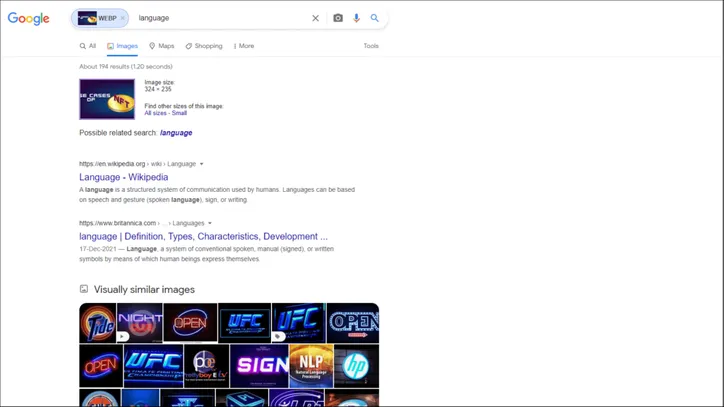
Task: Open the red neon OPEN image in second row
Action: pos(101,366)
